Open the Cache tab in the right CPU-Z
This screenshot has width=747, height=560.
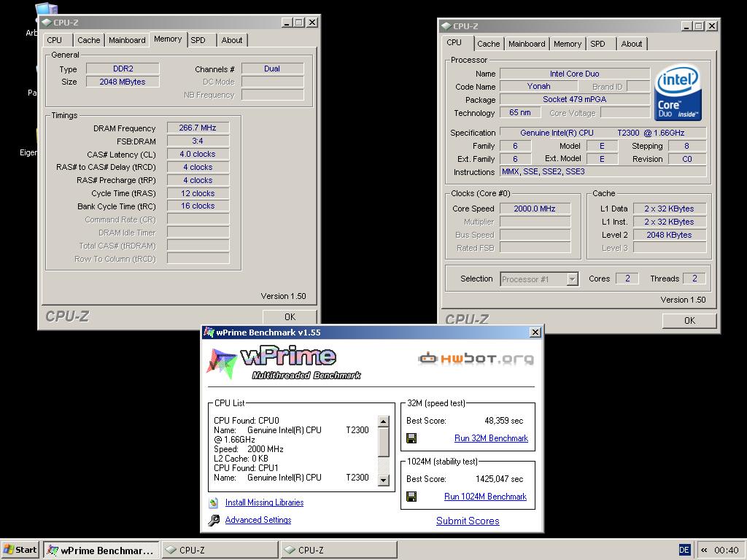point(488,44)
